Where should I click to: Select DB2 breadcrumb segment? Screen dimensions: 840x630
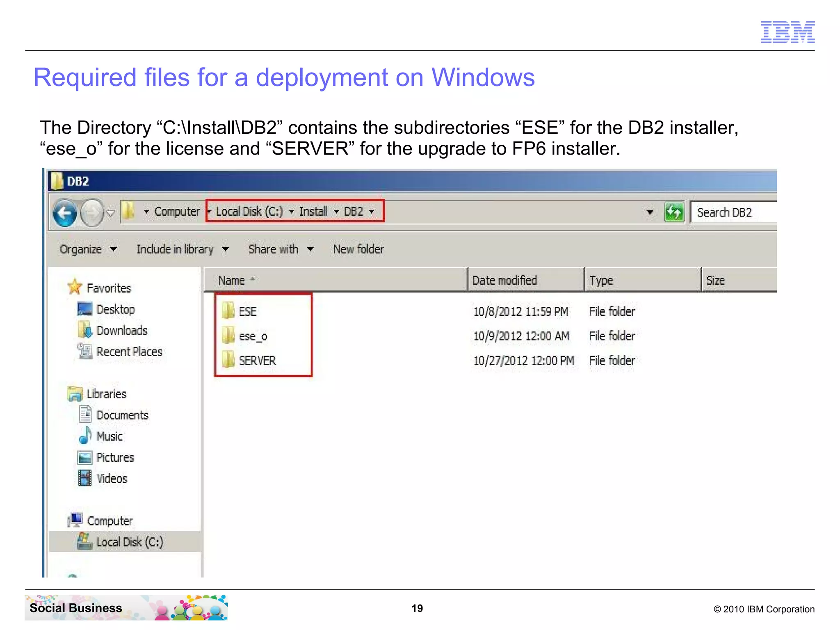click(x=354, y=212)
